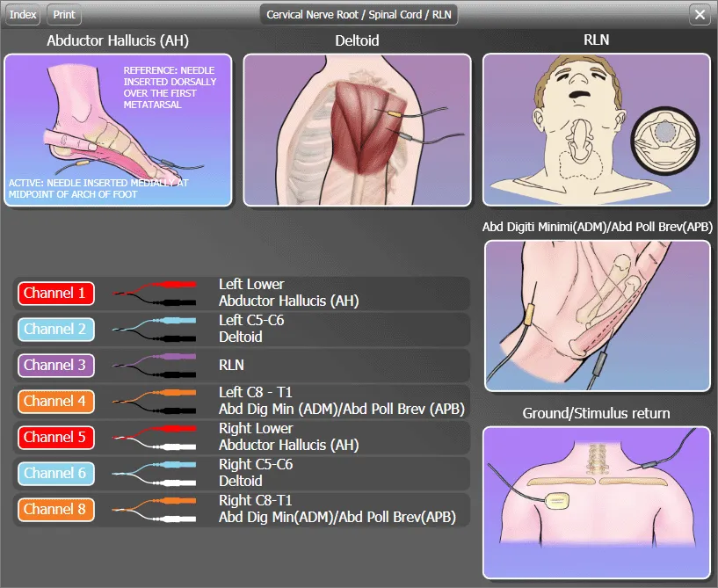Select the Left C8 - T1 channel description
Image resolution: width=718 pixels, height=588 pixels.
[341, 401]
